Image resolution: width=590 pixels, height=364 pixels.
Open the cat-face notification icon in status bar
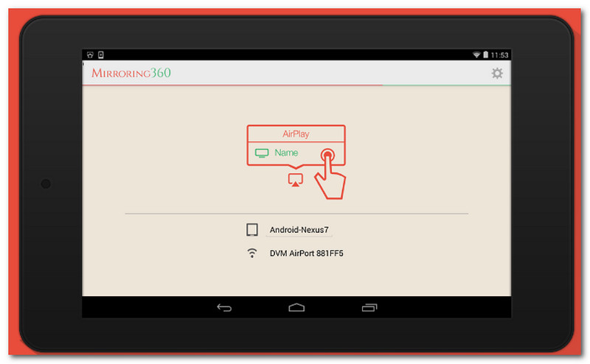coord(90,55)
